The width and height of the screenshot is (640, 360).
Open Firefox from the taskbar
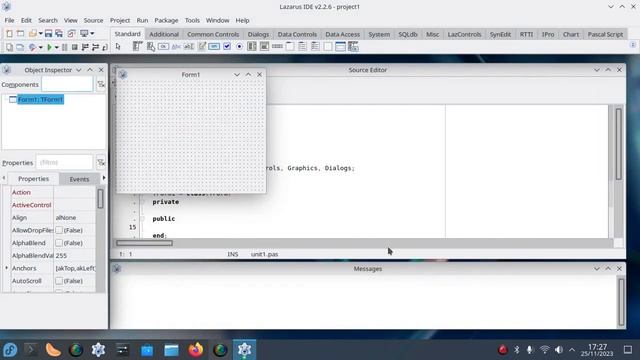click(196, 350)
